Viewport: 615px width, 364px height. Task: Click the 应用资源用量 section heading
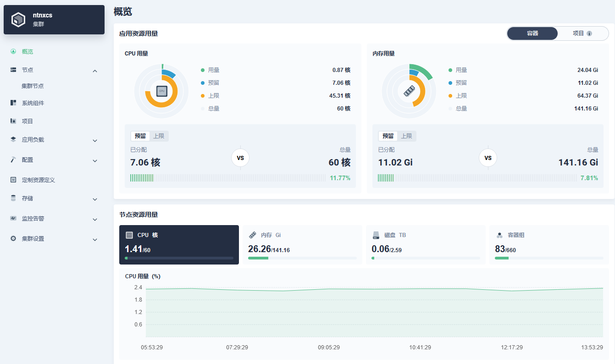[139, 33]
